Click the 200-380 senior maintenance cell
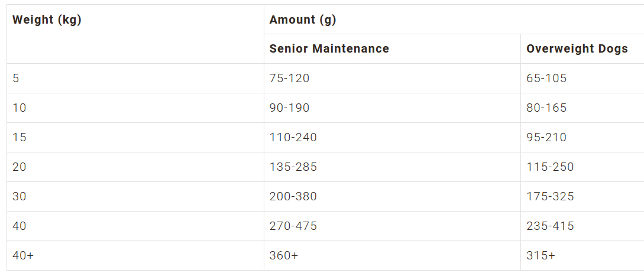 point(392,197)
